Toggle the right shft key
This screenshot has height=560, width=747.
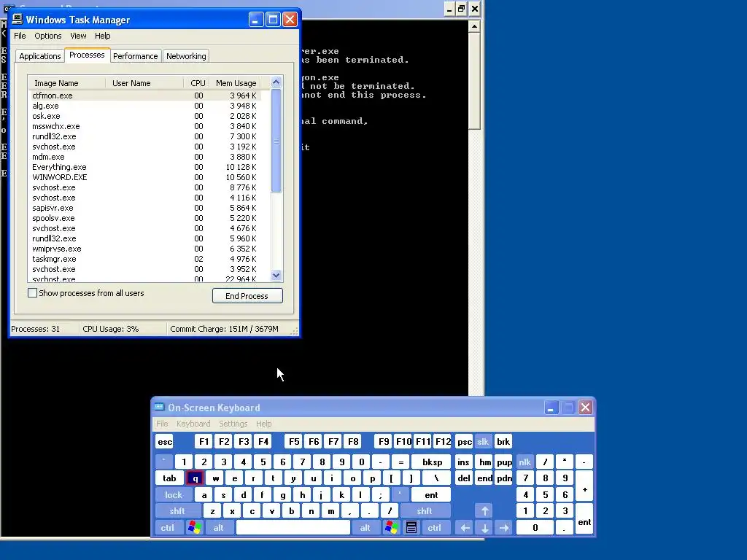tap(424, 511)
